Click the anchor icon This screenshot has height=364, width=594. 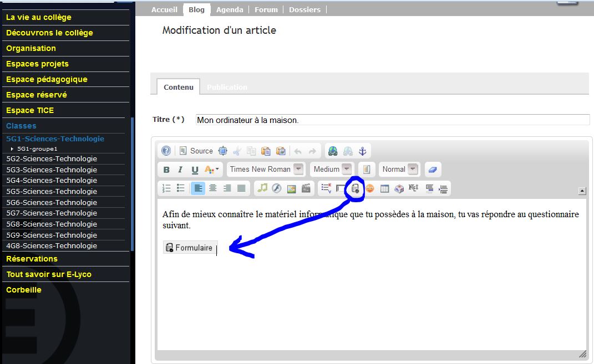[363, 151]
